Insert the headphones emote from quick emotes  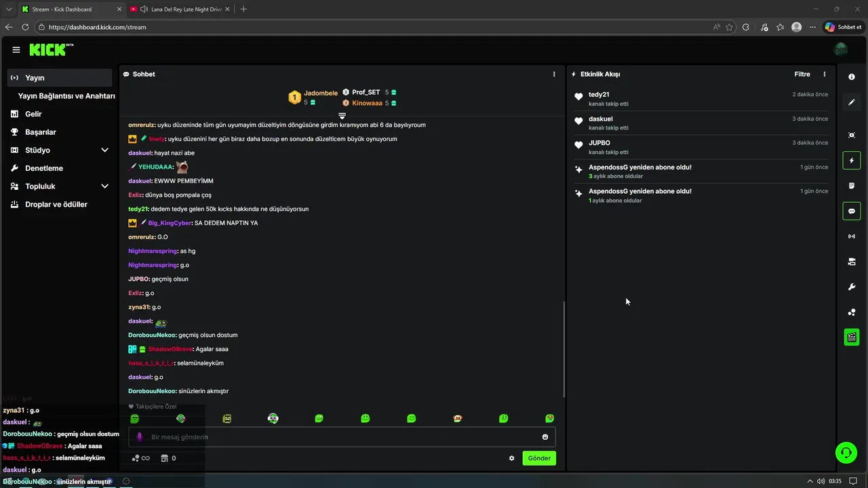[273, 419]
